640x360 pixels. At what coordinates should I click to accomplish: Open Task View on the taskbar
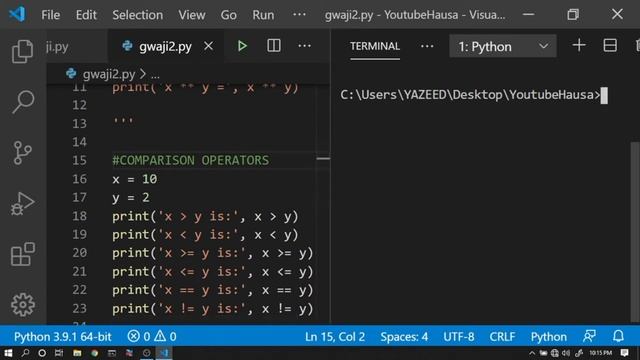[59, 353]
